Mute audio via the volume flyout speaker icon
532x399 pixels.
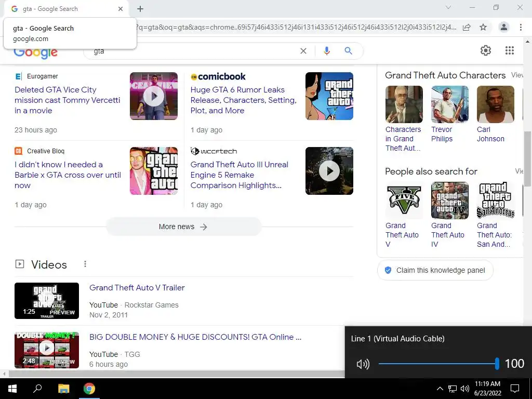click(363, 364)
